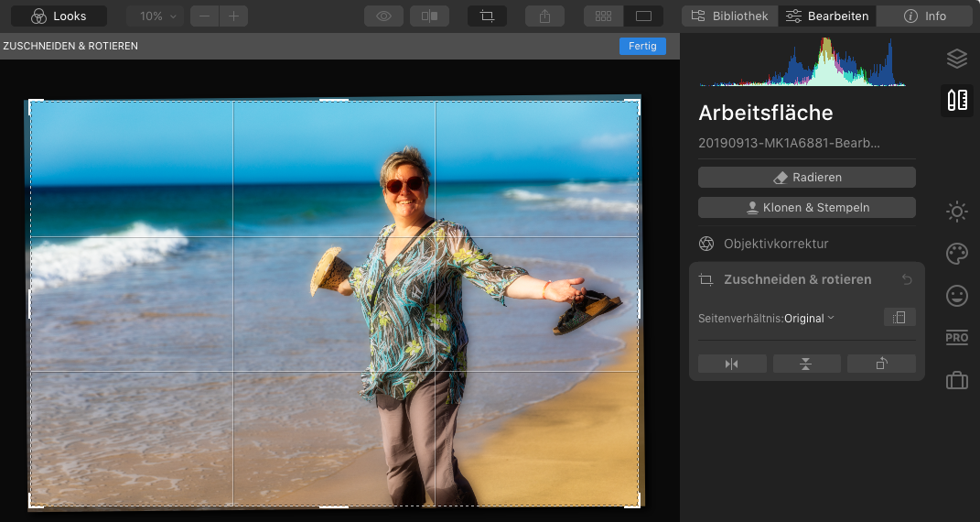Image resolution: width=980 pixels, height=522 pixels.
Task: Click the Klonen & Stempeln button
Action: 806,208
